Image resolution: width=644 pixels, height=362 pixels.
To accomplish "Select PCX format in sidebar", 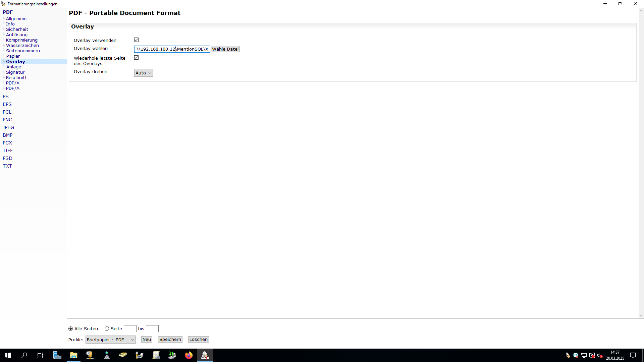I will click(7, 143).
